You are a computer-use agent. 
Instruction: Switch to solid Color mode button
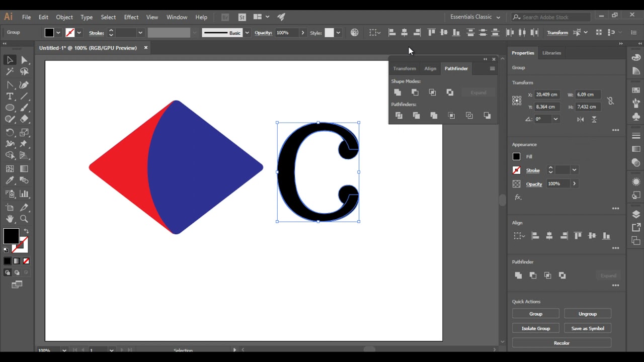(x=7, y=261)
